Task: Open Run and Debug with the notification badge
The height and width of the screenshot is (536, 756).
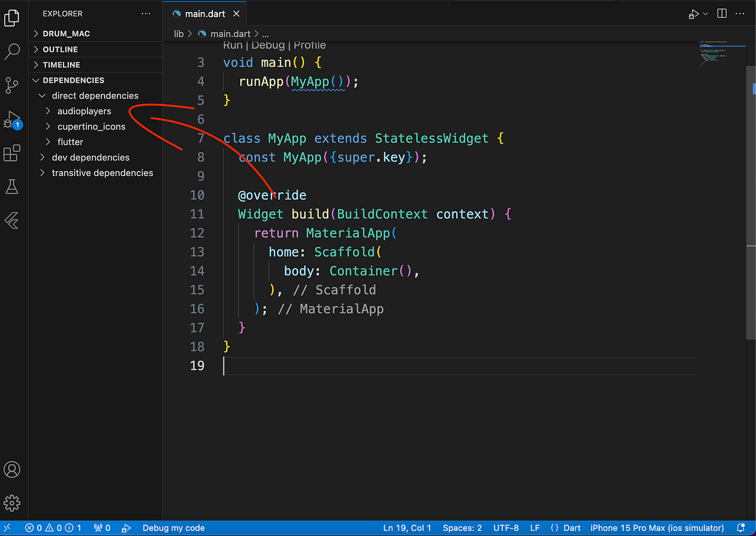Action: [13, 119]
